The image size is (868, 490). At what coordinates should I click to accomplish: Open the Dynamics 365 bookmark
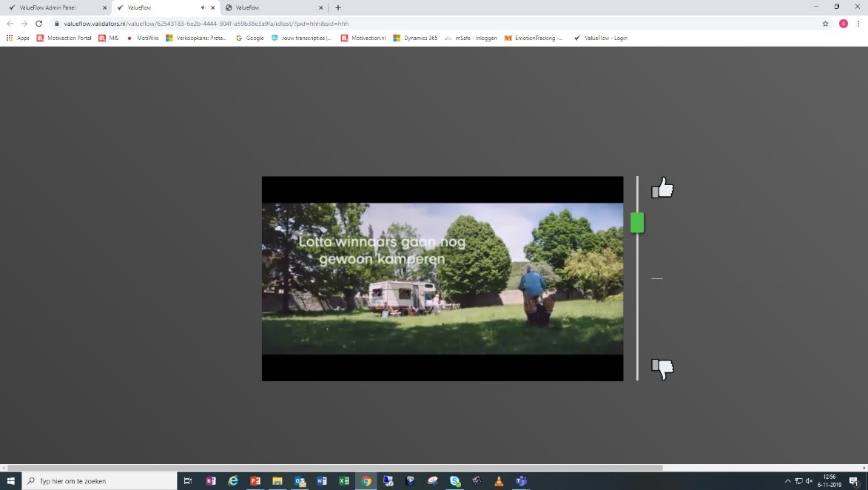point(415,38)
